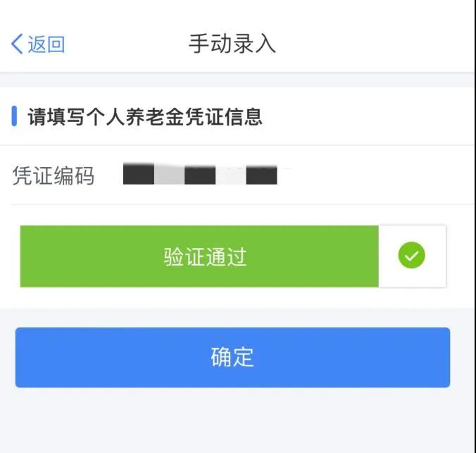Click the empty space right of the voucher code
The image size is (476, 453).
[x=373, y=175]
